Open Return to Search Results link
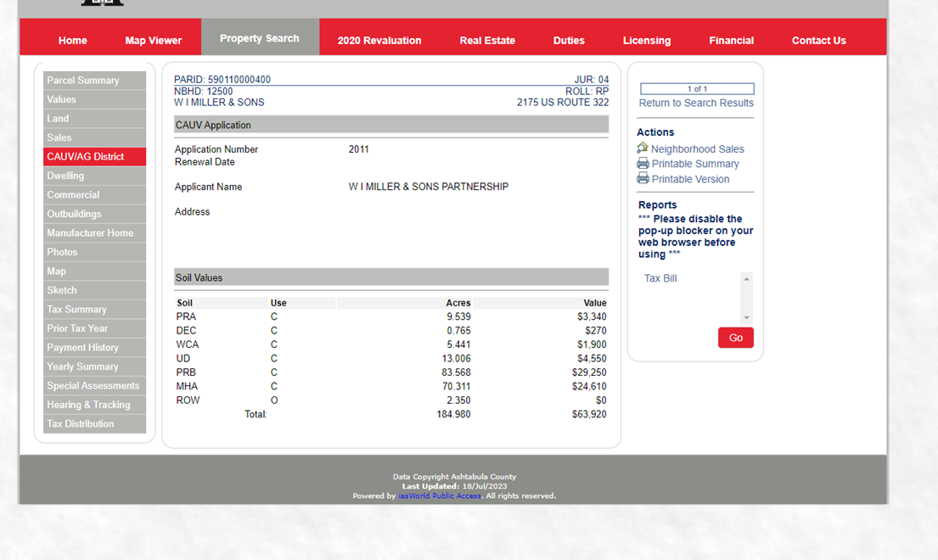 (695, 103)
